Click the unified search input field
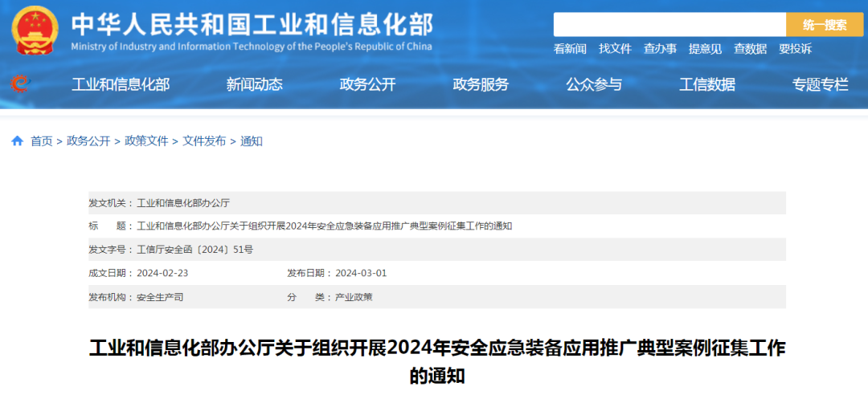868x399 pixels. click(x=669, y=24)
